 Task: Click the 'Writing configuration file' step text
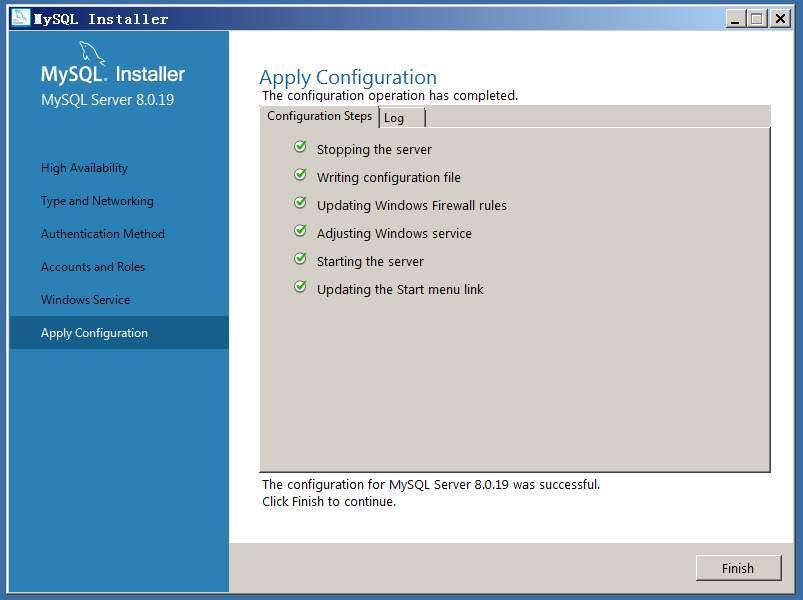pyautogui.click(x=389, y=178)
